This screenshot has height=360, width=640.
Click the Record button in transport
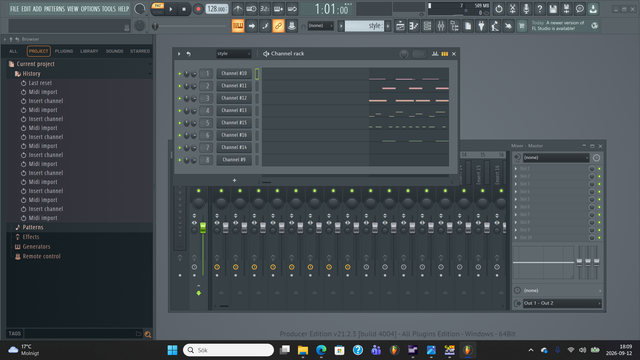tap(198, 9)
